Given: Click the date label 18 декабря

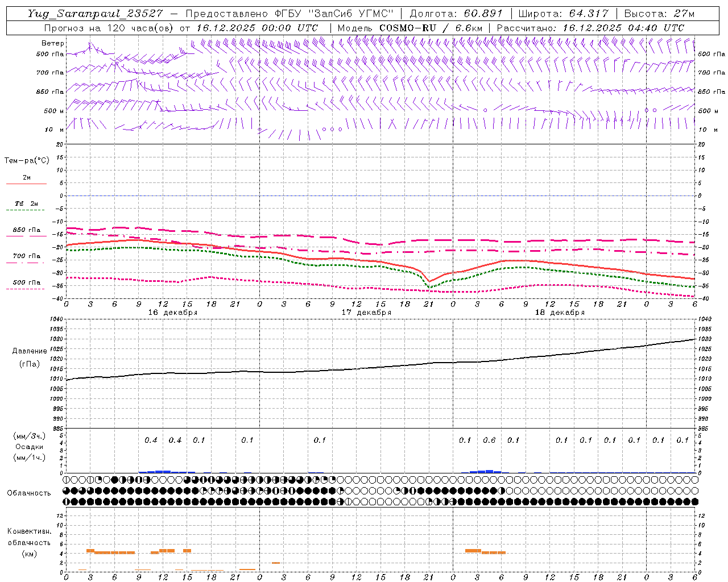Looking at the screenshot, I should coord(560,313).
